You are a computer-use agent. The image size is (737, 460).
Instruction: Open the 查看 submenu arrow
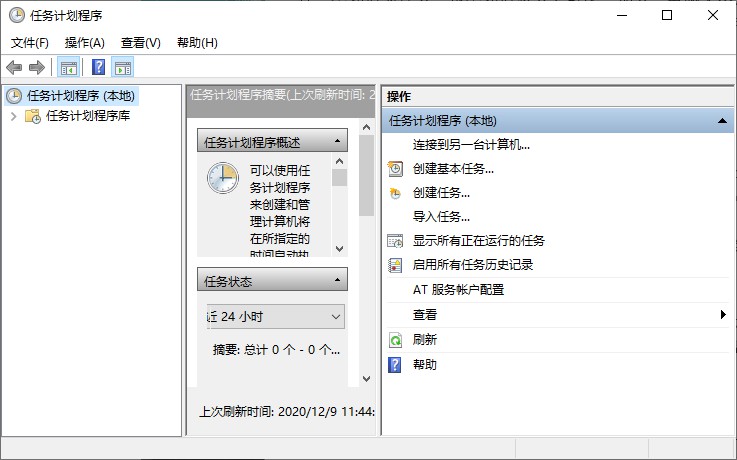(723, 315)
